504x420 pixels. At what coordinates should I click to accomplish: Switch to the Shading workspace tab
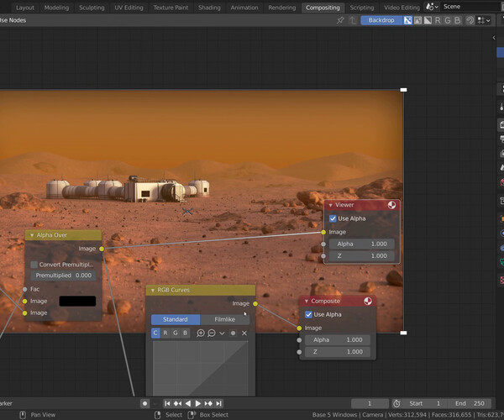click(209, 8)
